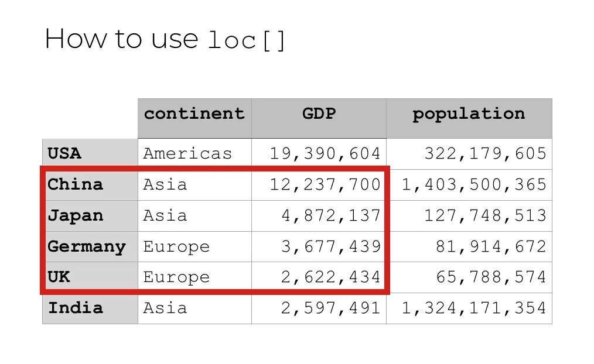The image size is (594, 364).
Task: Click the India row label
Action: pos(75,308)
